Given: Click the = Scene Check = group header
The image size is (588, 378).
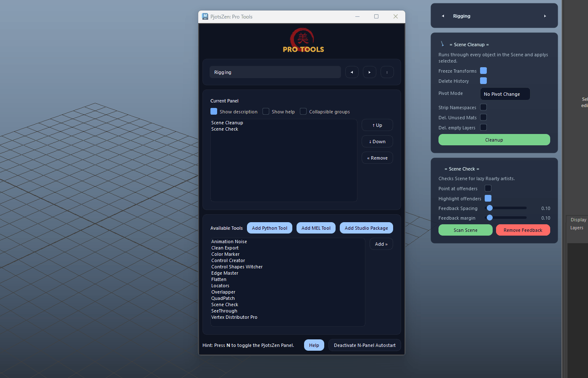Looking at the screenshot, I should pos(462,169).
